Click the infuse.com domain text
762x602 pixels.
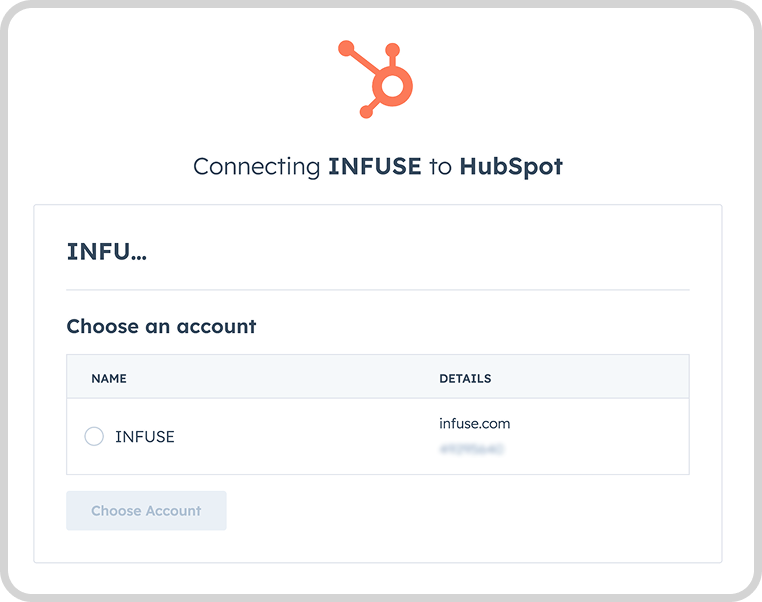[x=475, y=424]
